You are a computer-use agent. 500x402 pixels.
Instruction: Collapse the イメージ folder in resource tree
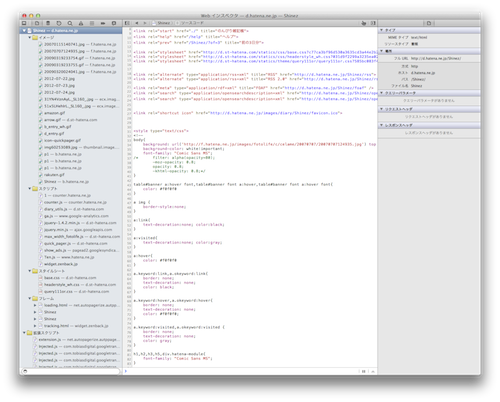click(x=30, y=37)
